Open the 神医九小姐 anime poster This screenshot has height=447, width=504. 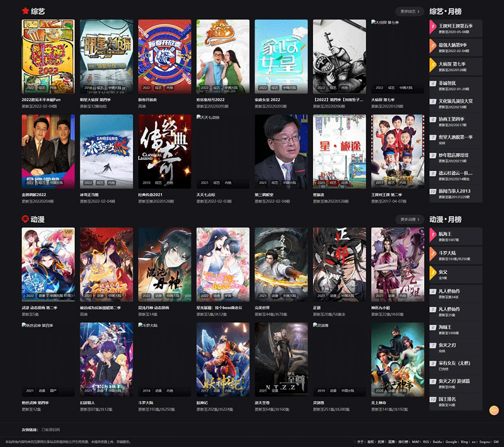pos(398,264)
